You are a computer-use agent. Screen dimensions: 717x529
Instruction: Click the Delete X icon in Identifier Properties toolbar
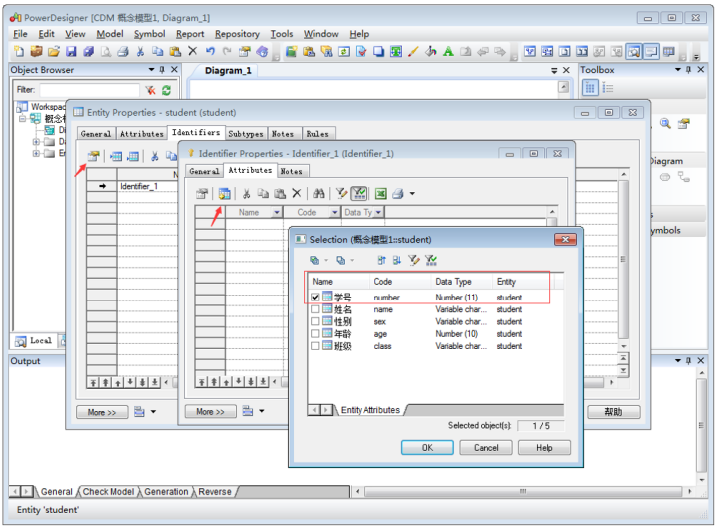[x=296, y=193]
